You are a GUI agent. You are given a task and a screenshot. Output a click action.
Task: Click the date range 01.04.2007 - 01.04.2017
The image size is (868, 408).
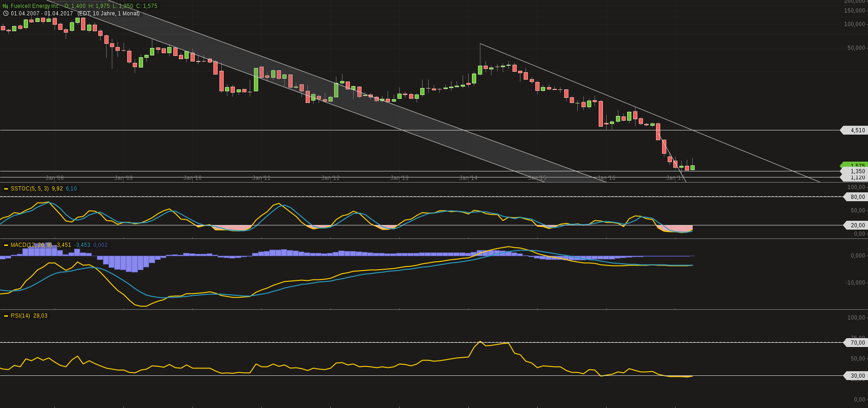tap(42, 14)
